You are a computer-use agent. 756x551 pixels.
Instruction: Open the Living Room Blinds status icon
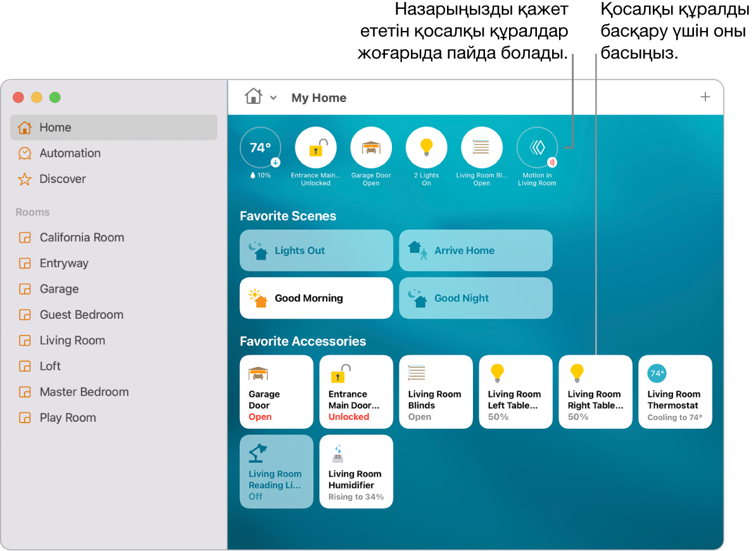click(x=481, y=147)
